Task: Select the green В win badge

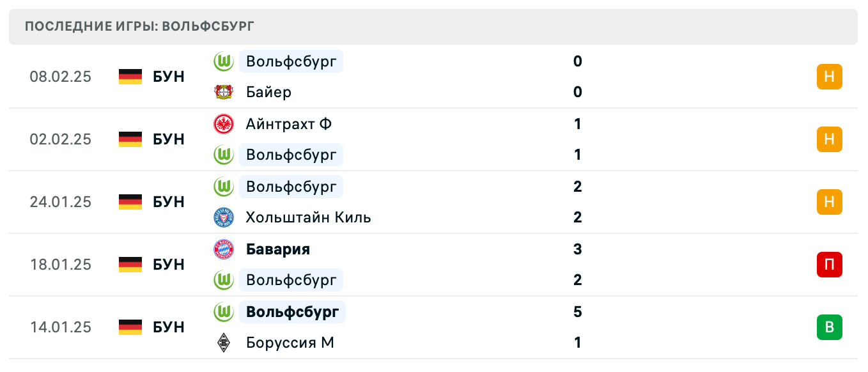Action: point(830,327)
